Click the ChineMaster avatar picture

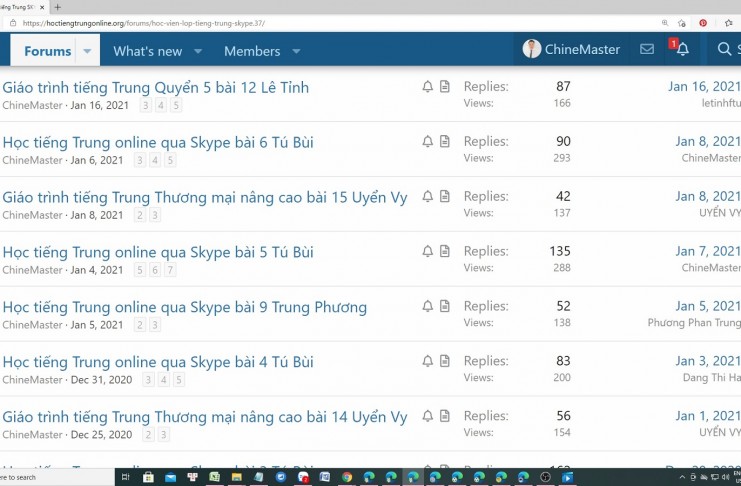click(531, 49)
